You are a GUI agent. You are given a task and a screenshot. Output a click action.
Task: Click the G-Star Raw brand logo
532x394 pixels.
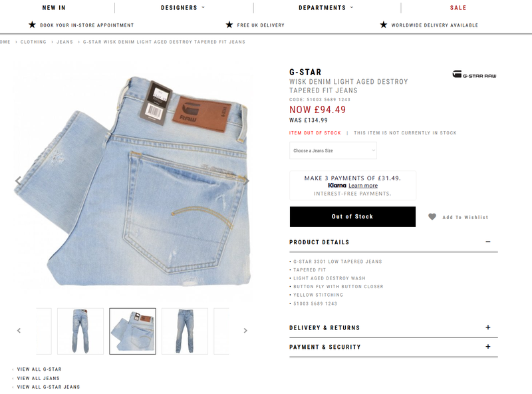point(474,74)
